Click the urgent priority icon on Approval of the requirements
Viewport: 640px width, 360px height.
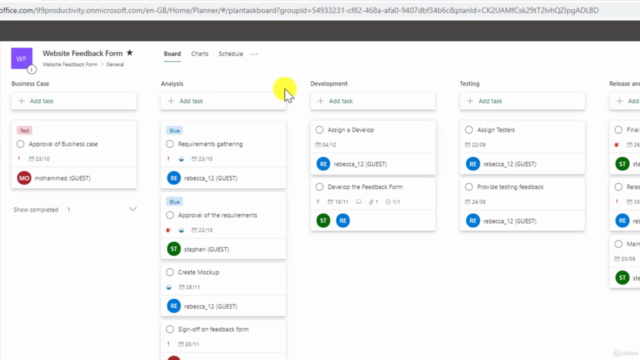tap(168, 230)
